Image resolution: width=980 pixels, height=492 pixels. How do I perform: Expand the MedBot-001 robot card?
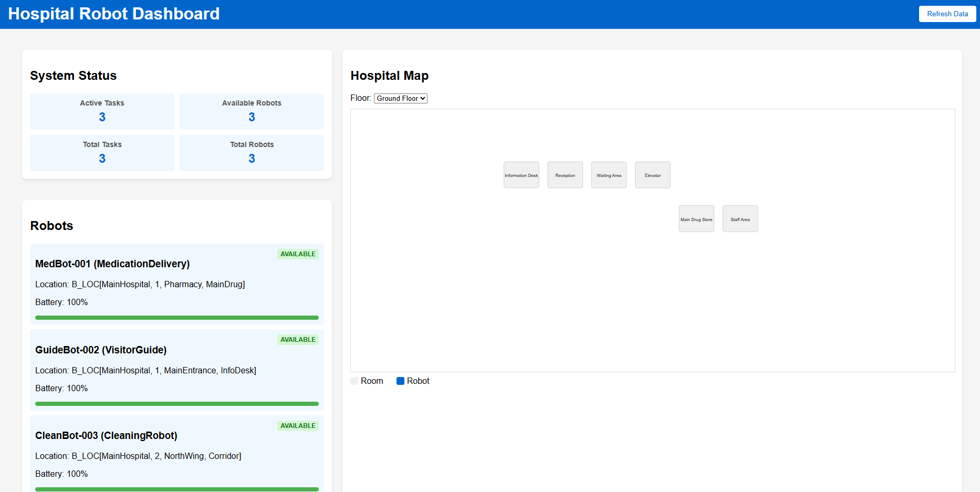point(176,284)
